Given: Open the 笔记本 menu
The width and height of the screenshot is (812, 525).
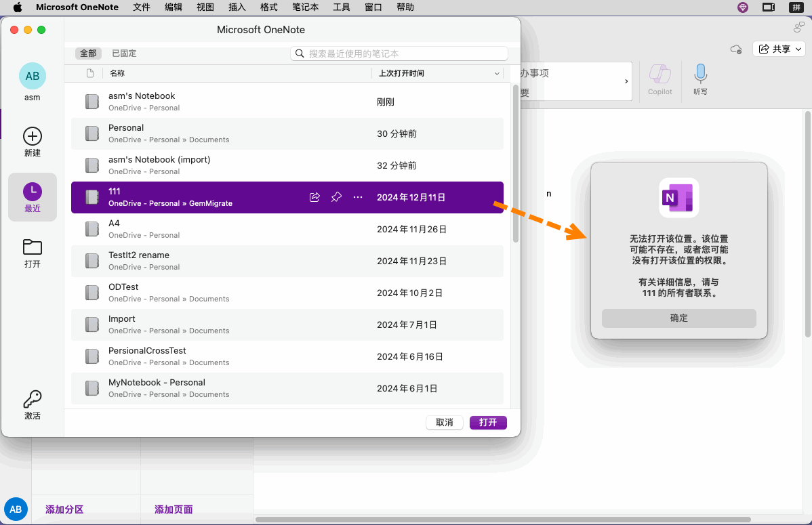Looking at the screenshot, I should point(306,7).
